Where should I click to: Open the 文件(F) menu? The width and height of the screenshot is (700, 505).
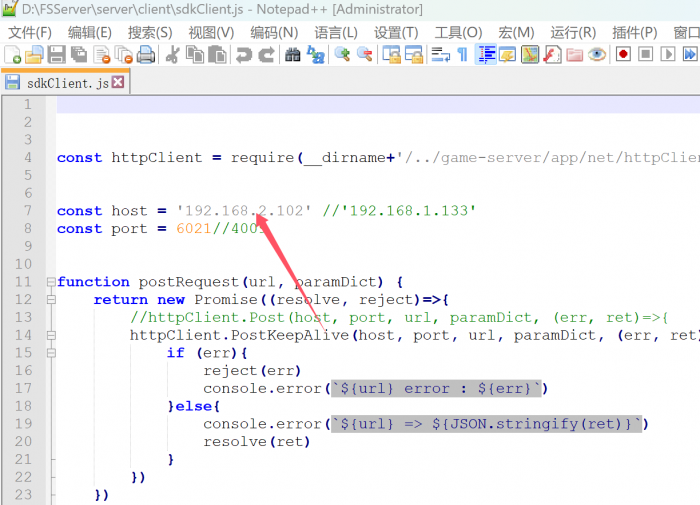click(29, 33)
